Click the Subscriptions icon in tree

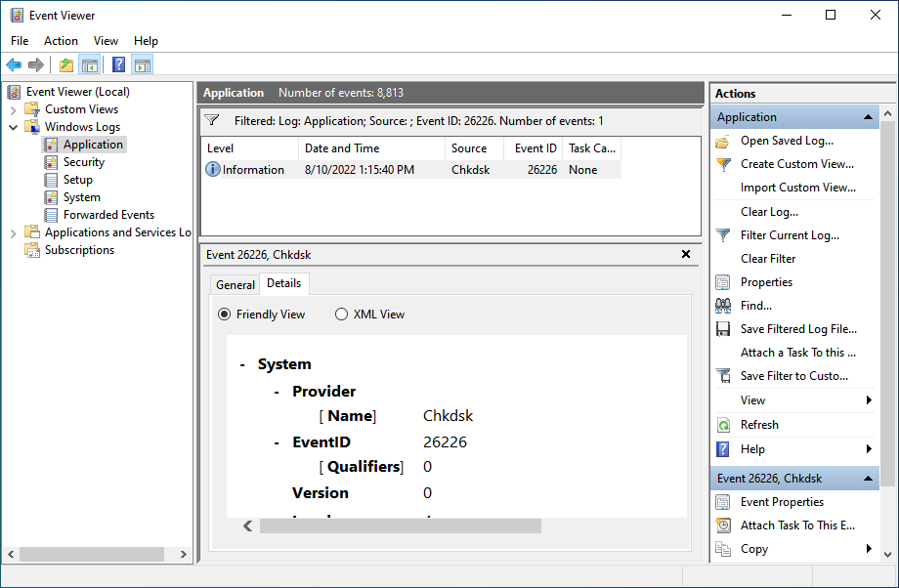point(32,250)
